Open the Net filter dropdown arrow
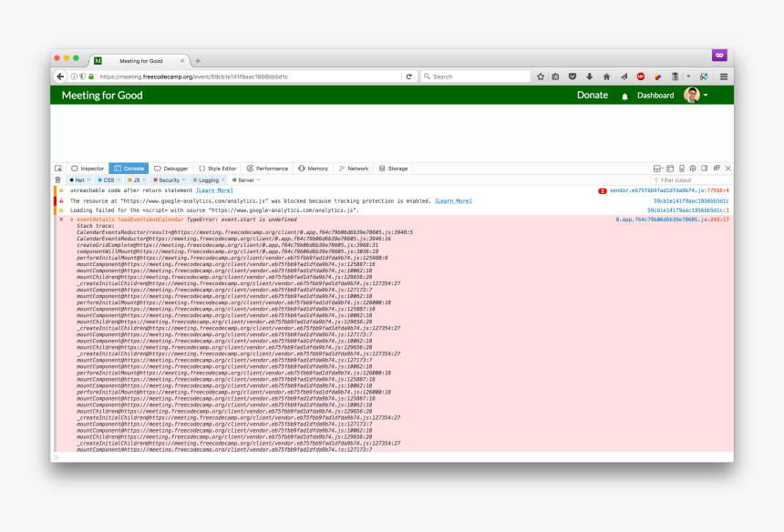The image size is (784, 532). coord(89,179)
